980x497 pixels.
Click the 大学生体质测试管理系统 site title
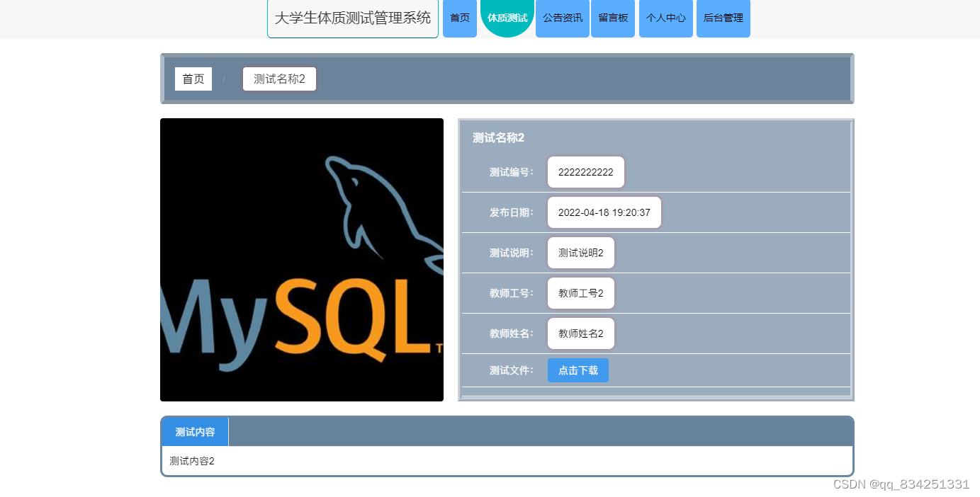(353, 18)
